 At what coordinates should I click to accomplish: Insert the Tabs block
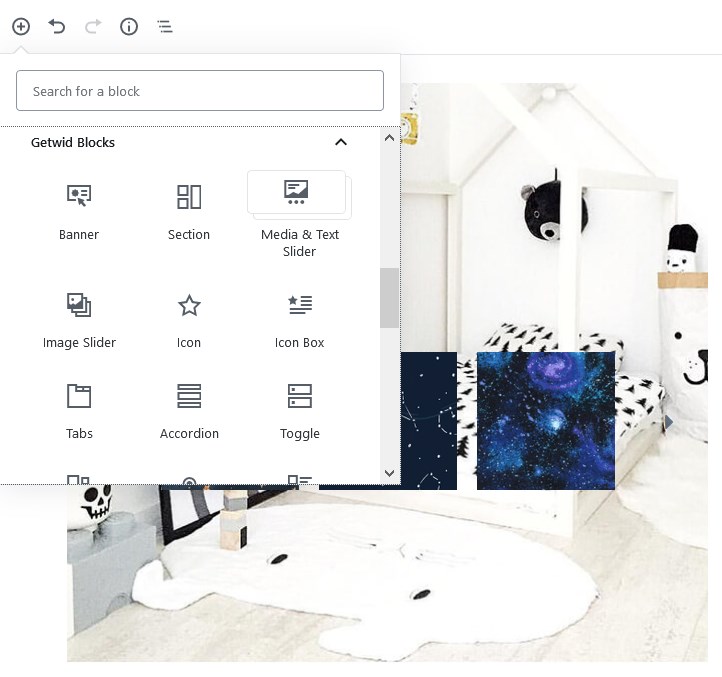click(79, 411)
